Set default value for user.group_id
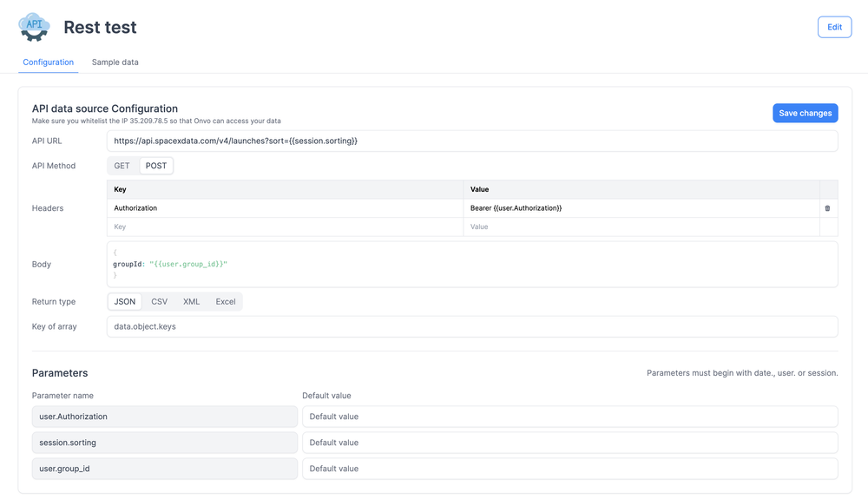The image size is (868, 499). 569,469
